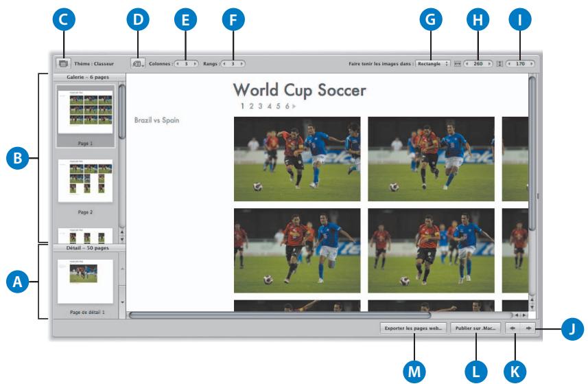This screenshot has height=384, width=588.
Task: Click the gallery pane scroll down arrow
Action: coord(122,239)
